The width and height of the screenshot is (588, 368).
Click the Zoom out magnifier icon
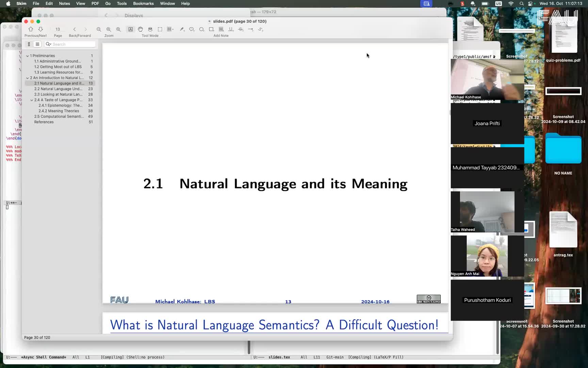pos(99,29)
